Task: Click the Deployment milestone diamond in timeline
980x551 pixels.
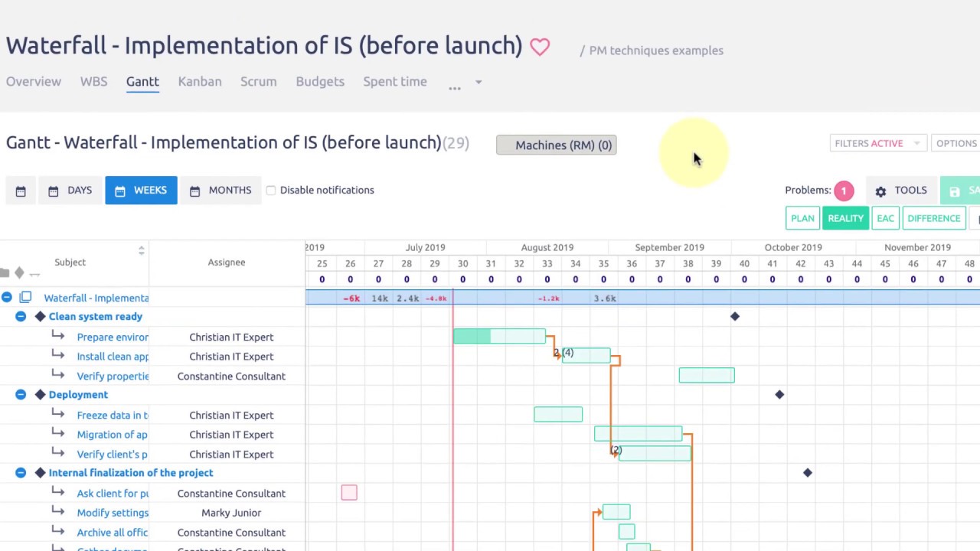Action: pos(779,394)
